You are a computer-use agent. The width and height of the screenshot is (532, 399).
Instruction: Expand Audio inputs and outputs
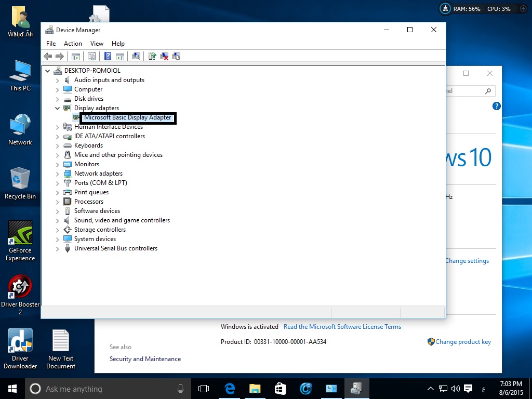[x=57, y=81]
